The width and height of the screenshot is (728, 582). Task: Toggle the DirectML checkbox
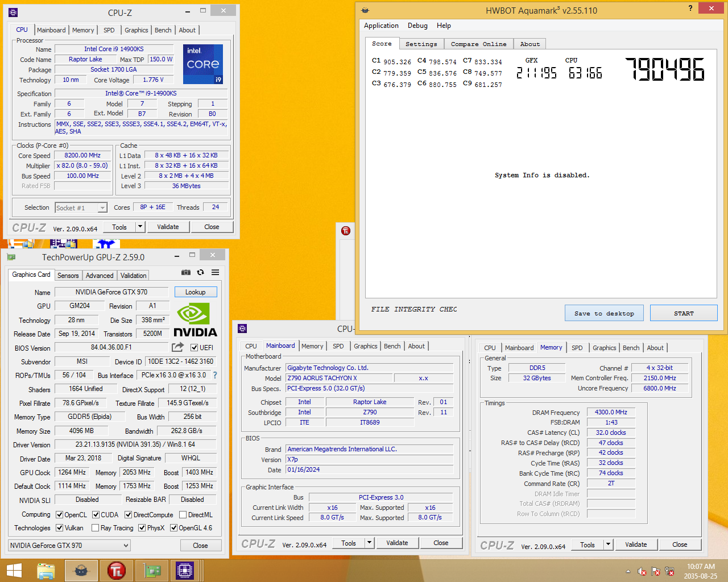pos(183,515)
